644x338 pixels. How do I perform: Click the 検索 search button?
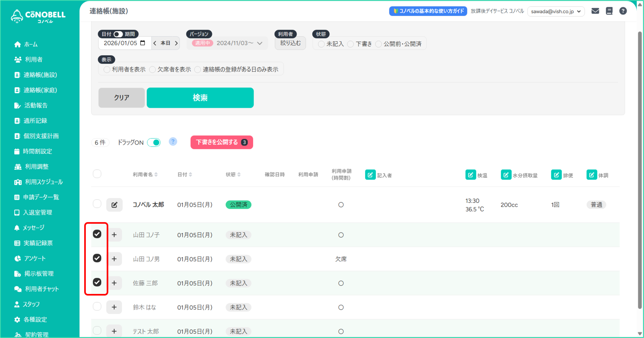[x=200, y=98]
